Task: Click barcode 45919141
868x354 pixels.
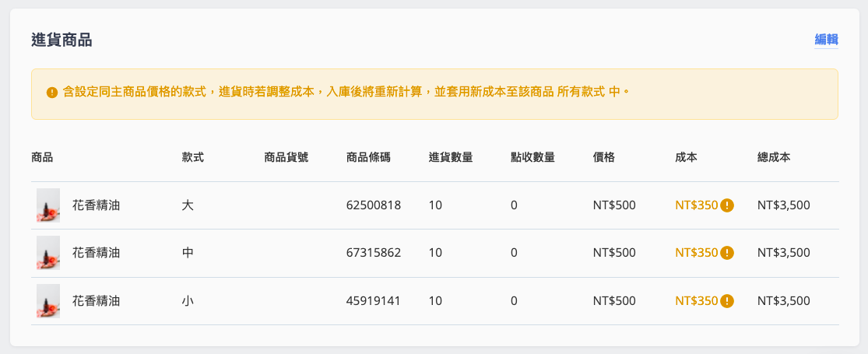Action: tap(373, 301)
